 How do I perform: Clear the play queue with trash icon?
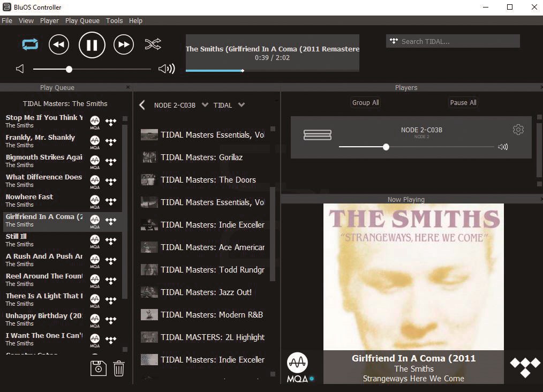119,368
